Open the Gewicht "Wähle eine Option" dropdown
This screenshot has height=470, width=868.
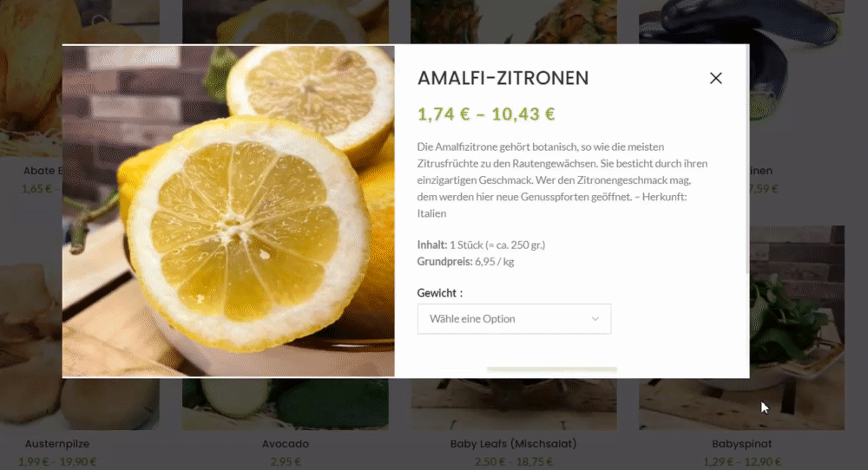[x=514, y=319]
